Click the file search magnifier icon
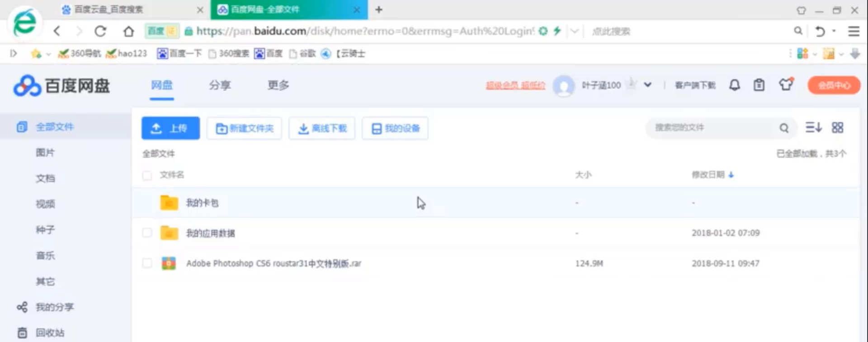This screenshot has height=342, width=868. pyautogui.click(x=784, y=128)
